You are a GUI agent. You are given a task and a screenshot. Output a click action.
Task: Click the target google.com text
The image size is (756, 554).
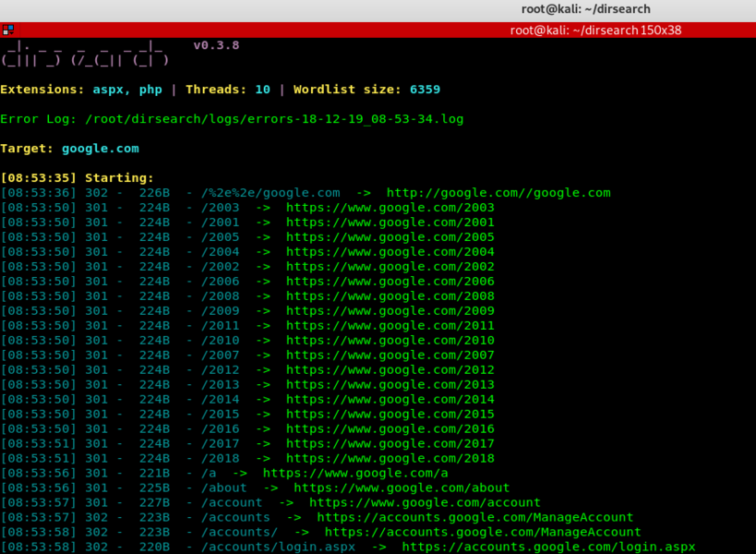tap(100, 149)
